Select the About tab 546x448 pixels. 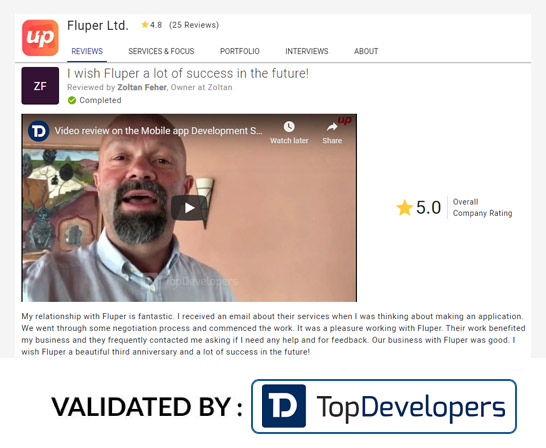point(366,51)
